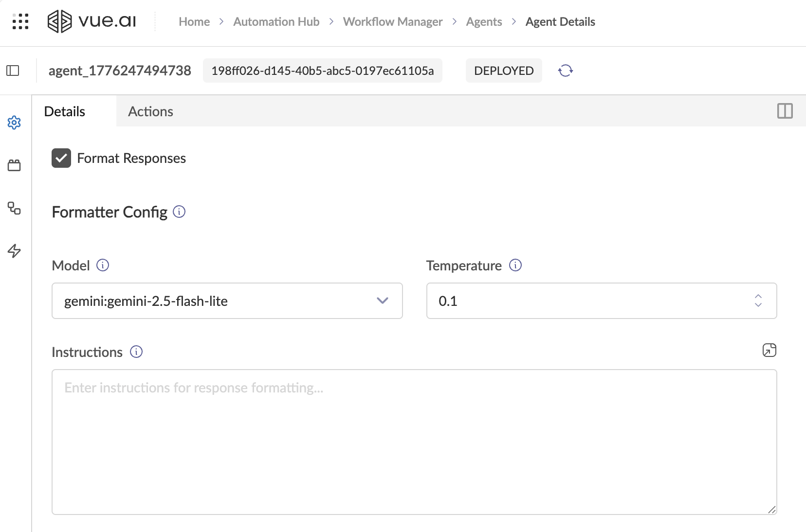Show Temperature info tooltip

515,265
